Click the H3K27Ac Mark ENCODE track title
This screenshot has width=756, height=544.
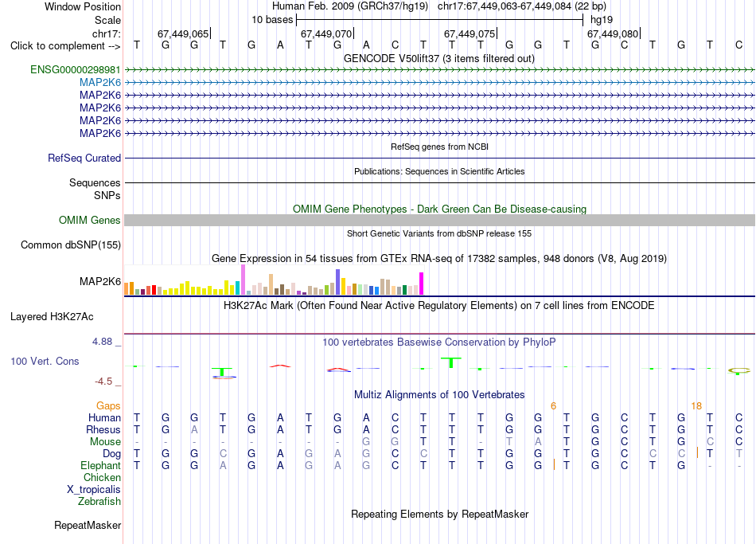439,306
